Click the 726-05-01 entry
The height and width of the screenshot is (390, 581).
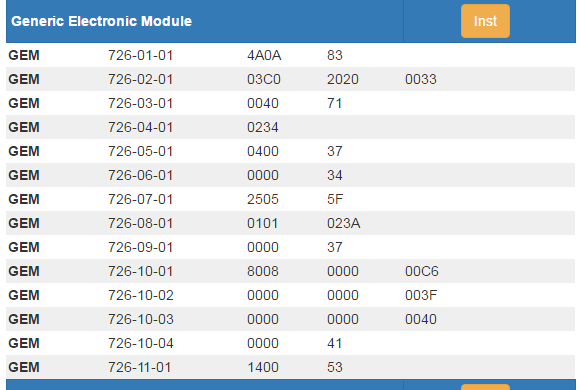click(140, 151)
